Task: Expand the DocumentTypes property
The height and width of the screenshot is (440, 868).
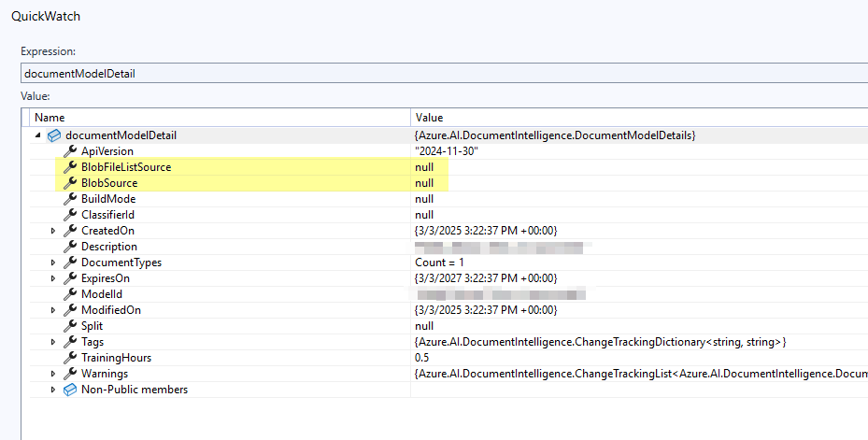Action: point(53,263)
